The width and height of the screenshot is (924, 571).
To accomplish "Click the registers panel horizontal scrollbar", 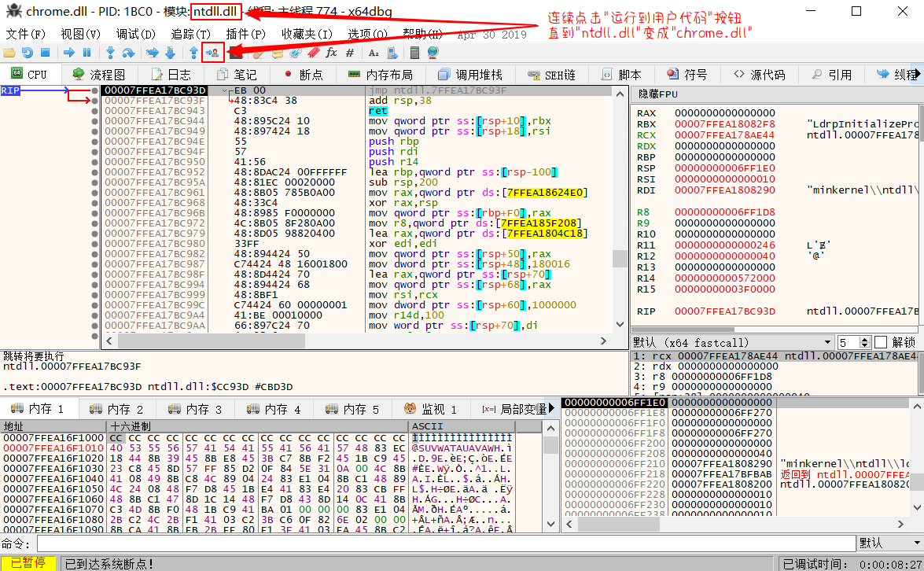I will [683, 330].
